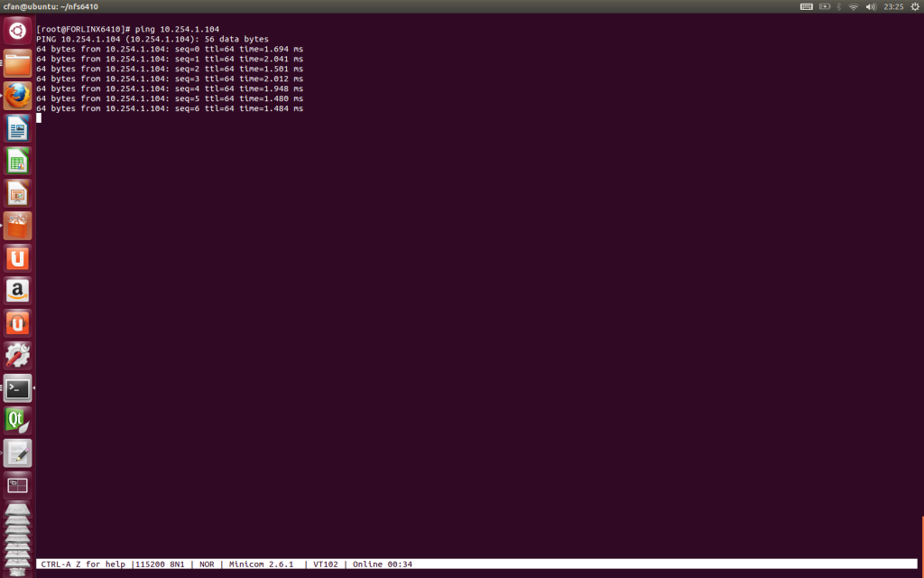Select the Terminal icon in launcher

pos(17,388)
